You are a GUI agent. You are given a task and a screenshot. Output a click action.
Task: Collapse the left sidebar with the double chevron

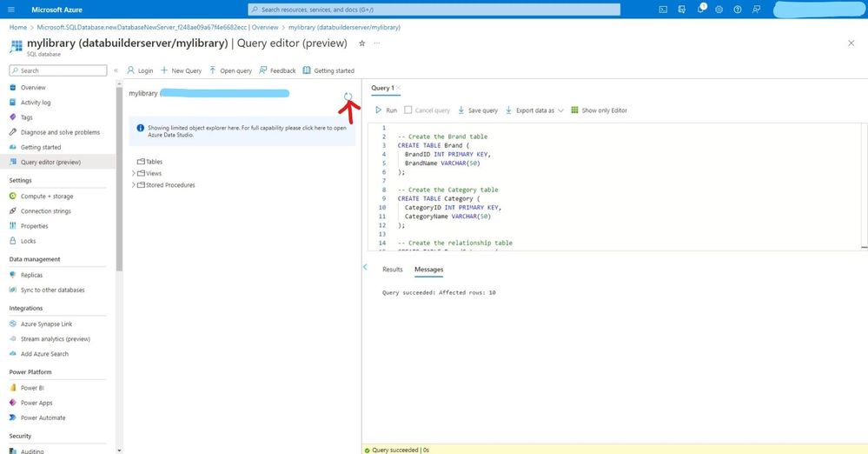tap(116, 70)
